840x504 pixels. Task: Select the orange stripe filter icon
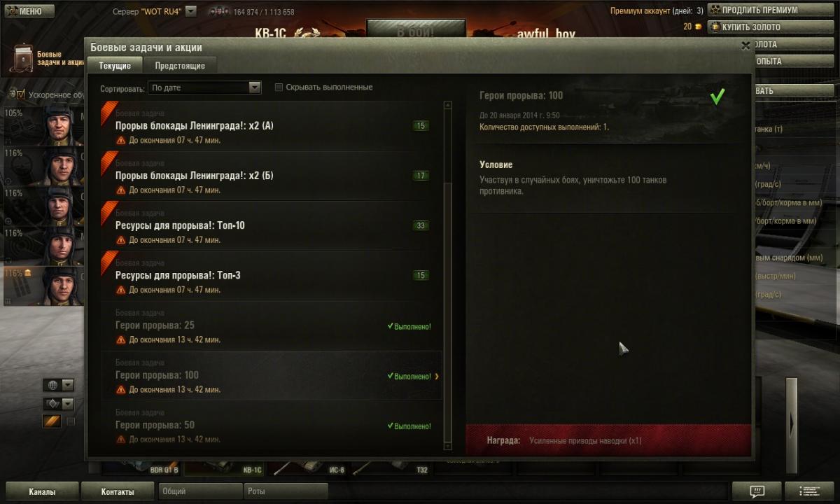point(53,421)
